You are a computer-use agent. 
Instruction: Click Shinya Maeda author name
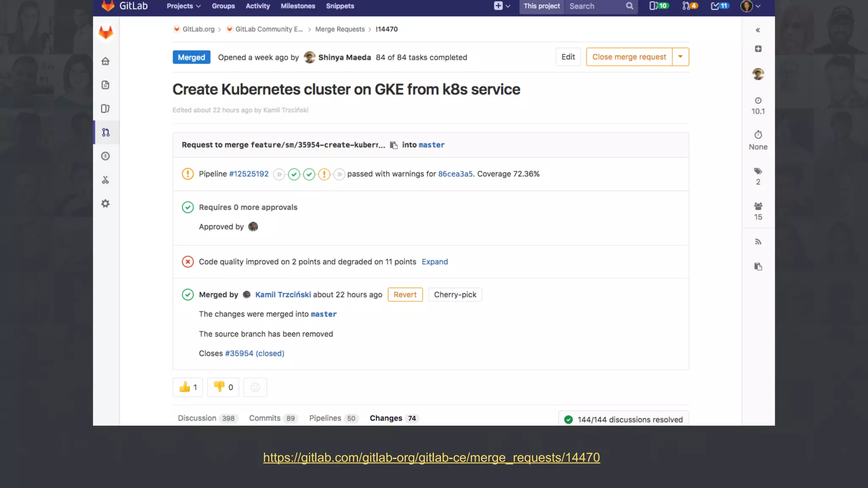coord(345,58)
